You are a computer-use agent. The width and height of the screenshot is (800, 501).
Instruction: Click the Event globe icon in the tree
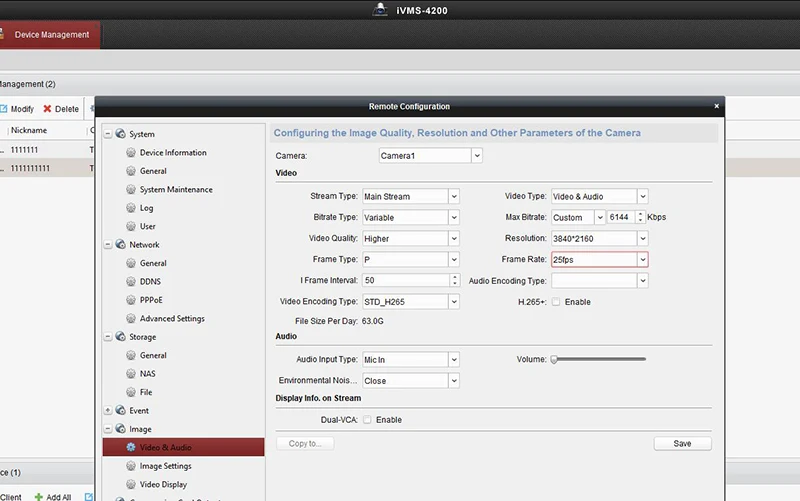121,410
